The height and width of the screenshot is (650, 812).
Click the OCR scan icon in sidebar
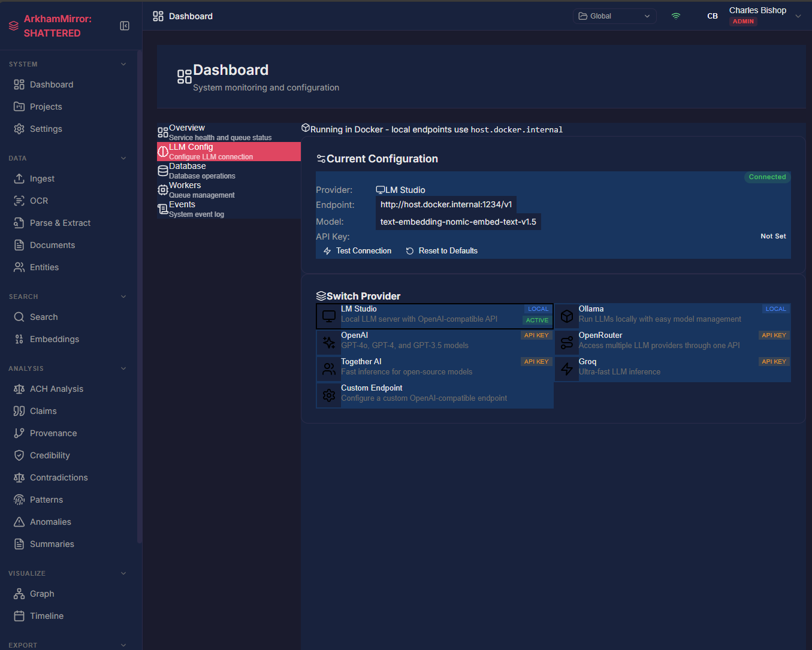pos(19,201)
